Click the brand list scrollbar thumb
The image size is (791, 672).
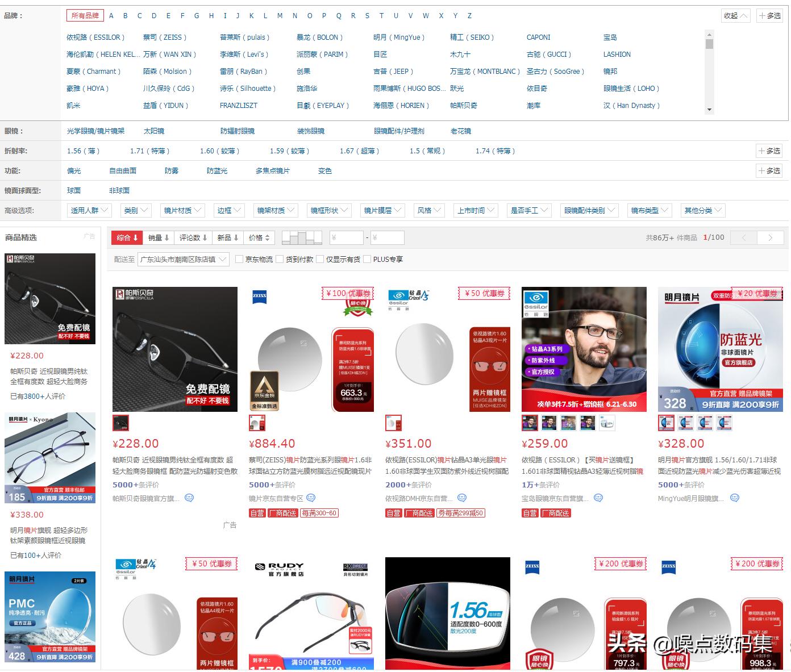[709, 44]
